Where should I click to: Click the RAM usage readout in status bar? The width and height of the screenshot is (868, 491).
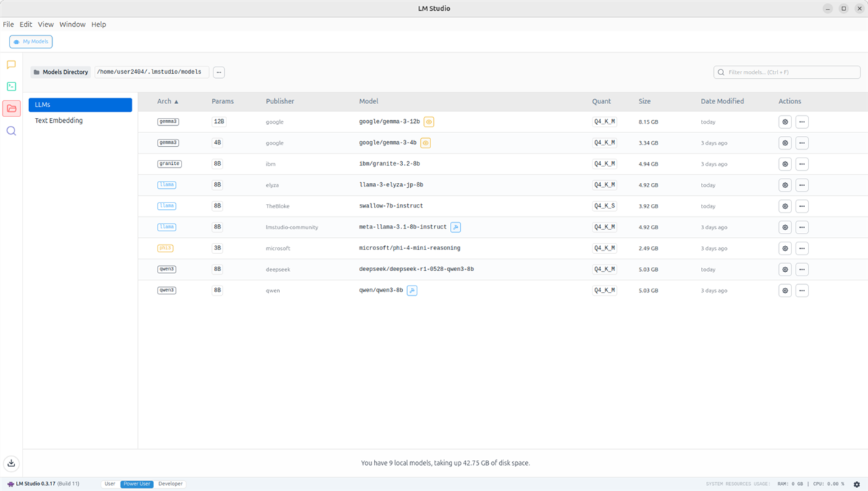click(791, 484)
